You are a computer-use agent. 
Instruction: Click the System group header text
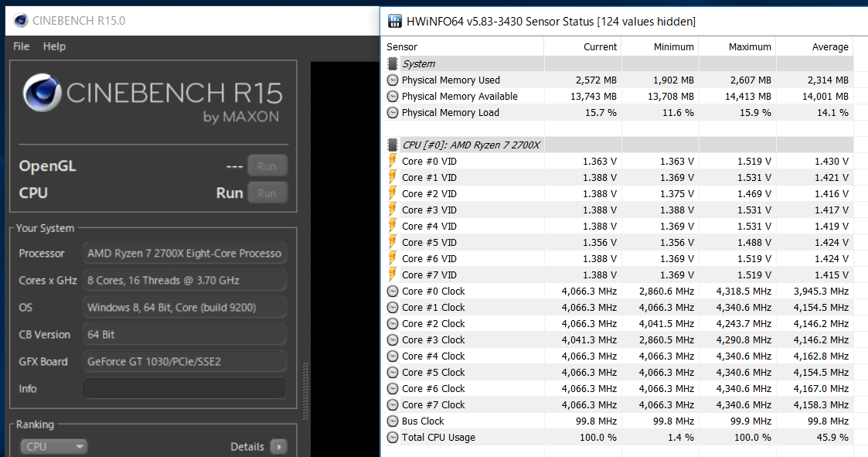[418, 63]
